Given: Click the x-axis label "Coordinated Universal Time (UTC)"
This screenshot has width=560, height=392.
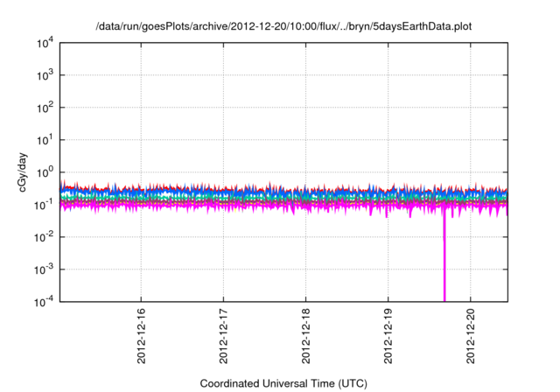Looking at the screenshot, I should pyautogui.click(x=283, y=384).
